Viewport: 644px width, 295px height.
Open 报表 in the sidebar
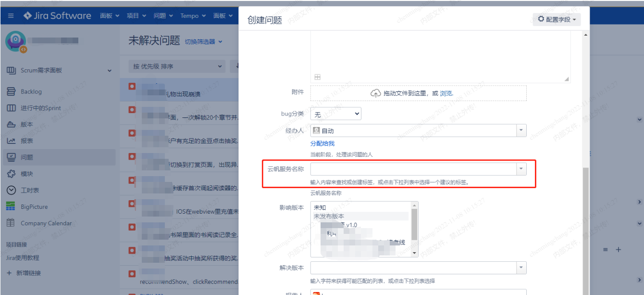coord(27,141)
